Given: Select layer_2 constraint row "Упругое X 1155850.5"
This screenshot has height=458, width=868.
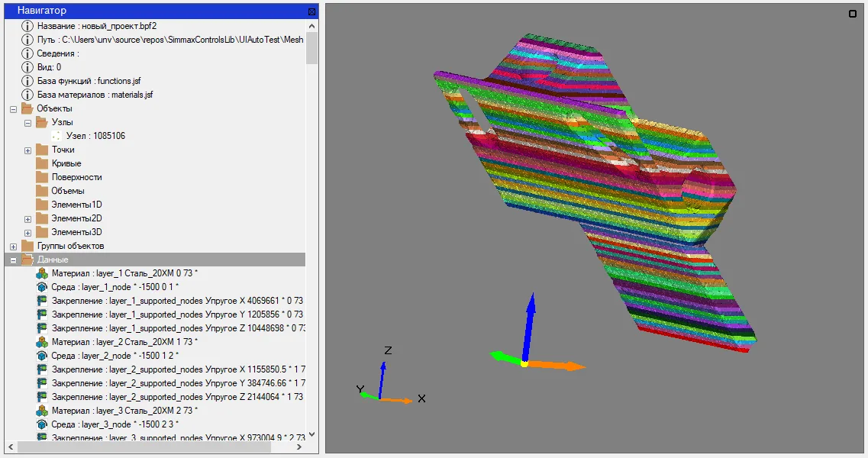Looking at the screenshot, I should point(178,369).
